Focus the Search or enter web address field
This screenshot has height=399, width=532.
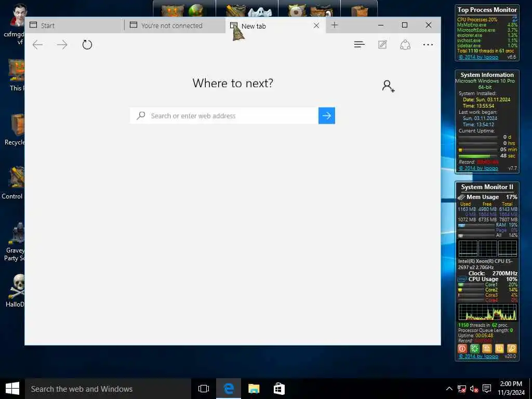pos(224,116)
